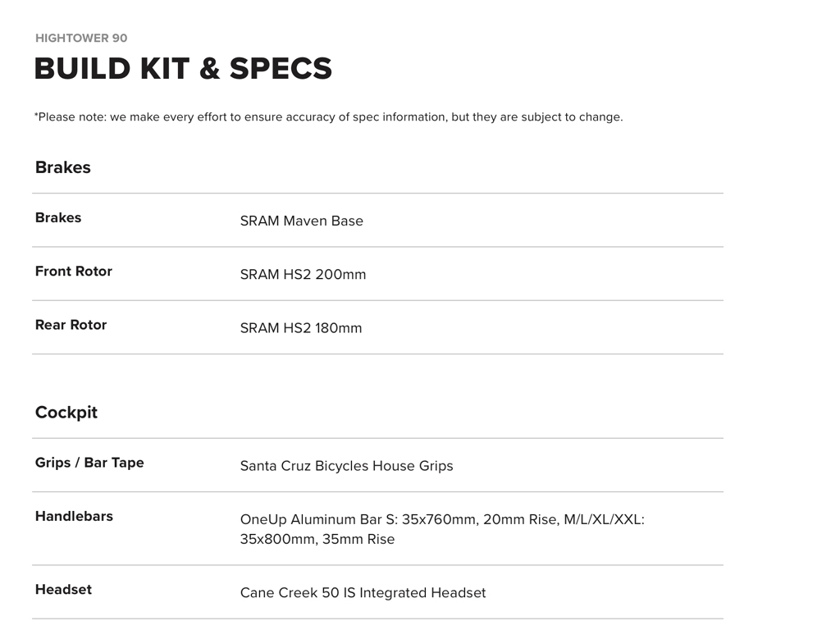Select Cane Creek 50 IS Integrated Headset

pyautogui.click(x=363, y=593)
